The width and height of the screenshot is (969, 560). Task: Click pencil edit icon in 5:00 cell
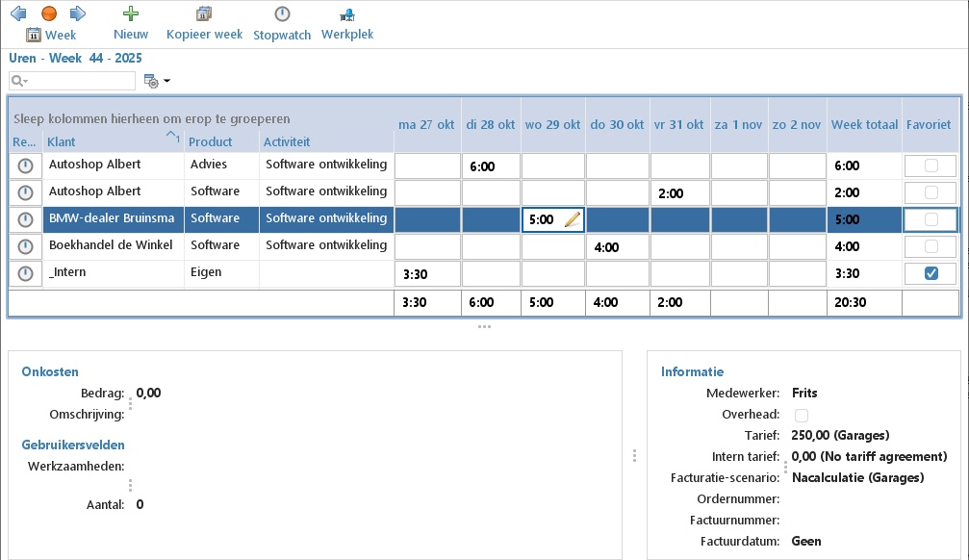click(x=573, y=219)
